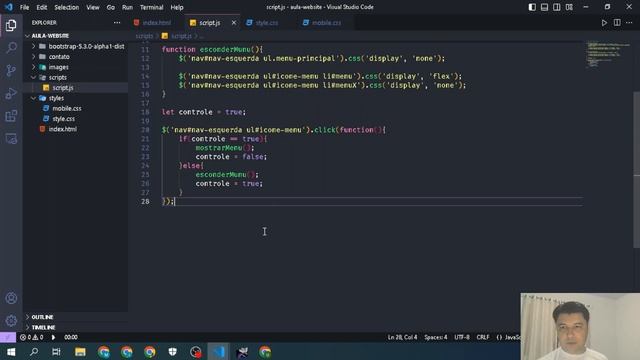
Task: Open the View menu
Action: coord(93,7)
